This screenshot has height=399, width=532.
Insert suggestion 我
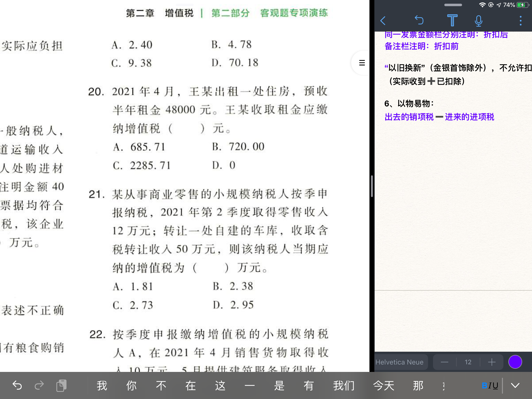pyautogui.click(x=102, y=386)
